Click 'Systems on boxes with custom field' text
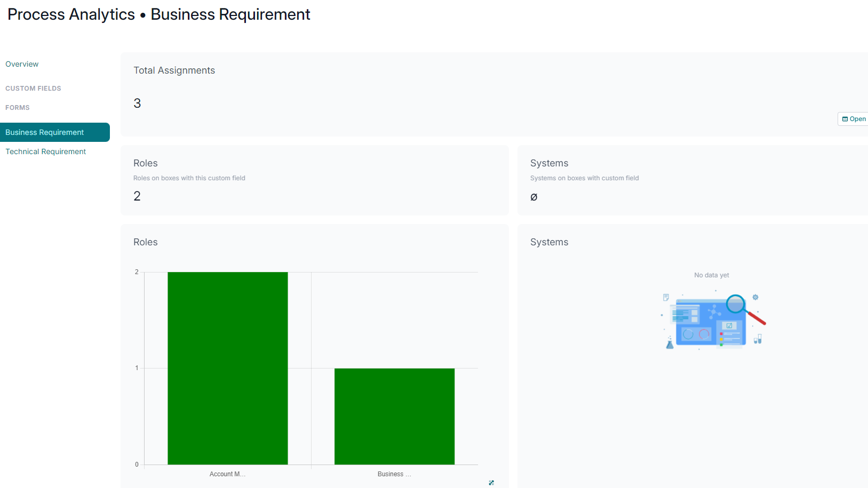Screen dimensions: 868x488 (584, 178)
